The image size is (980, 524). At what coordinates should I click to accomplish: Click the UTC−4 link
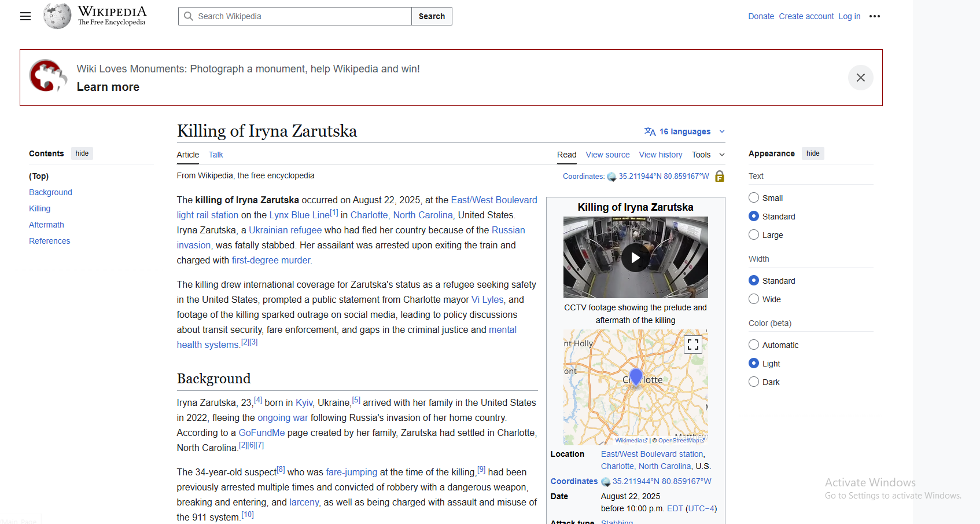pos(701,508)
